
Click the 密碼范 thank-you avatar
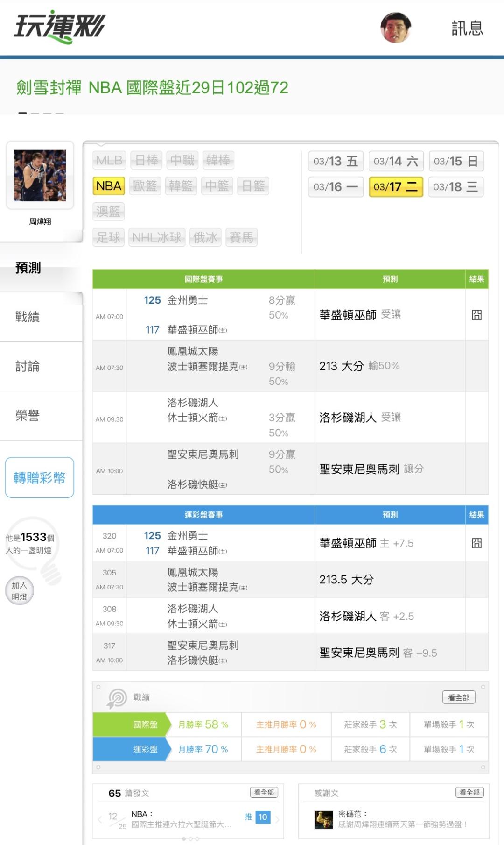coord(324,819)
